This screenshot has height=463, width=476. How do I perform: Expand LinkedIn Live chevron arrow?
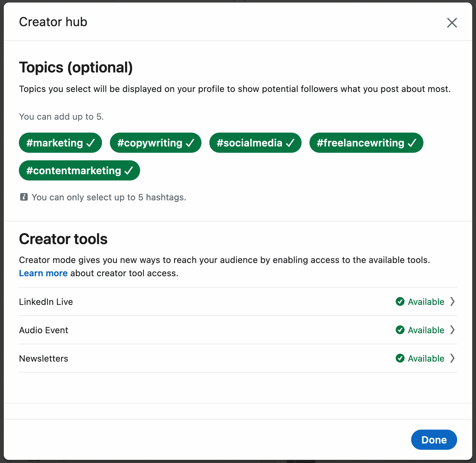pos(452,301)
